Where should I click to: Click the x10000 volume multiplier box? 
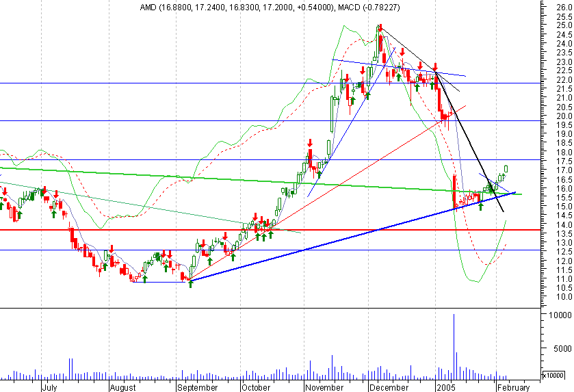click(x=553, y=376)
